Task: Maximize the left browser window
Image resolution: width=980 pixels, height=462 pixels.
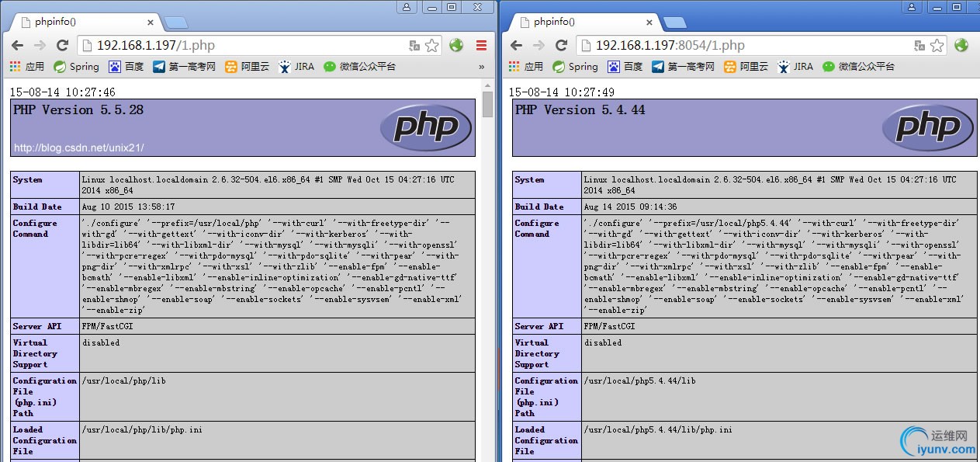Action: 451,6
